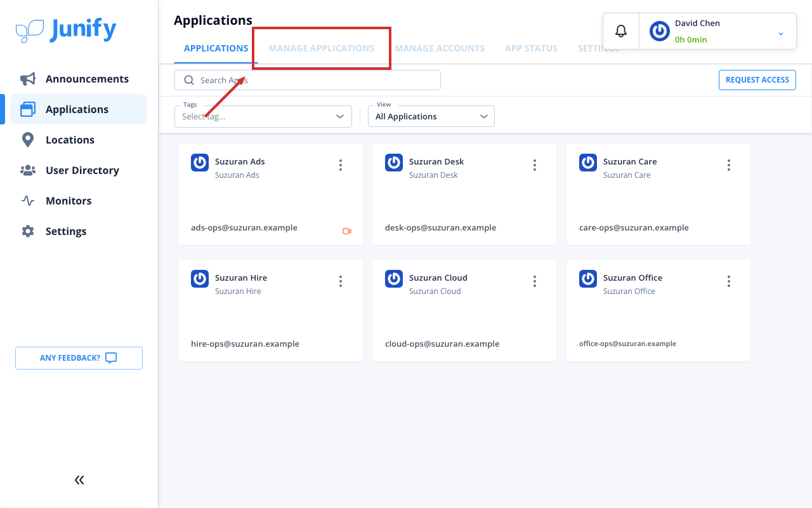This screenshot has width=812, height=508.
Task: Click cloud-ops@suzuran.example account text
Action: 442,344
